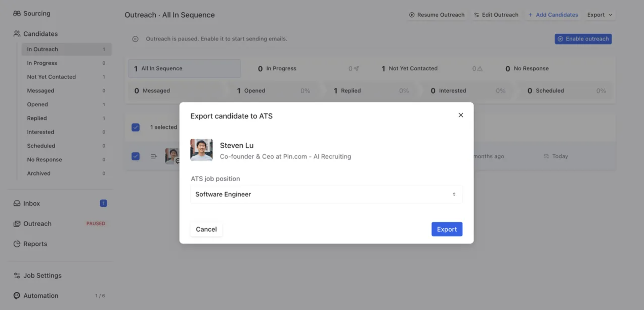The width and height of the screenshot is (644, 310).
Task: Click the Candidates people icon
Action: click(17, 34)
